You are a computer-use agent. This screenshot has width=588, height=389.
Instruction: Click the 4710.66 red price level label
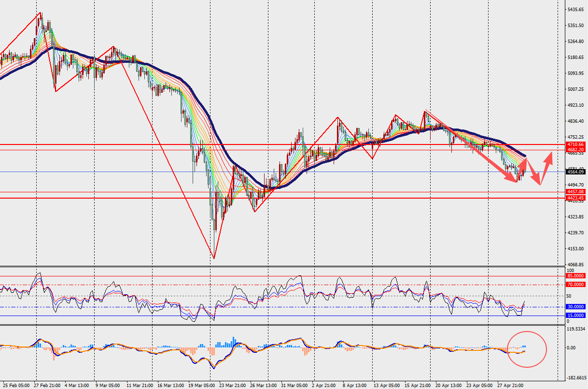pos(576,144)
